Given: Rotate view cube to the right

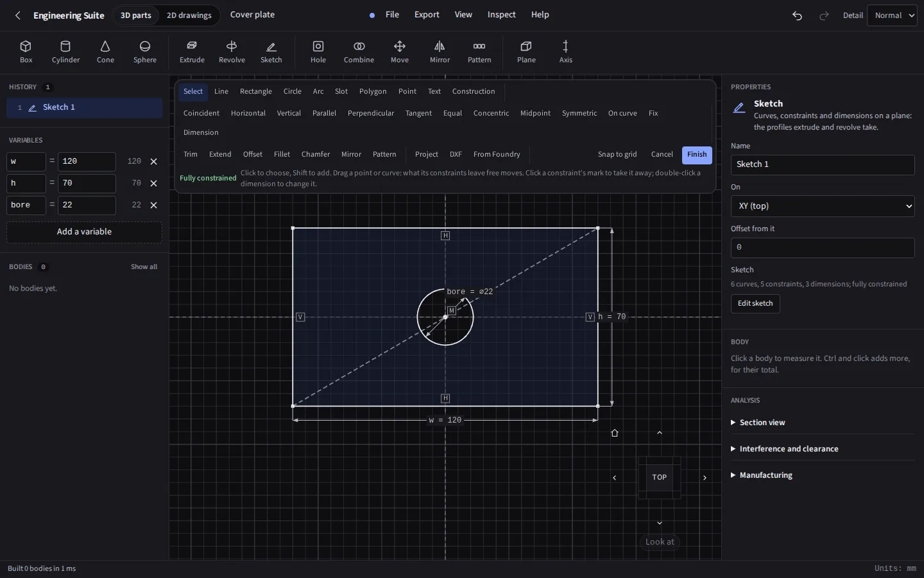Looking at the screenshot, I should [705, 478].
